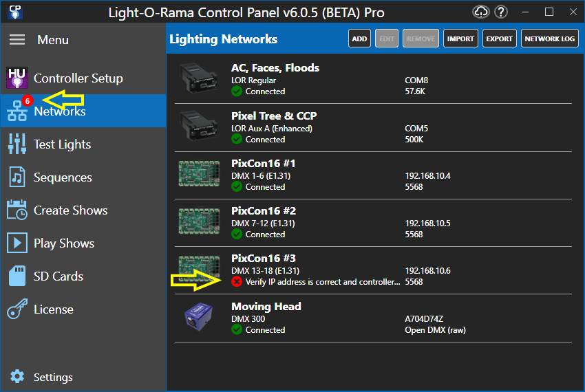Open the NETWORK LOG

click(x=550, y=39)
